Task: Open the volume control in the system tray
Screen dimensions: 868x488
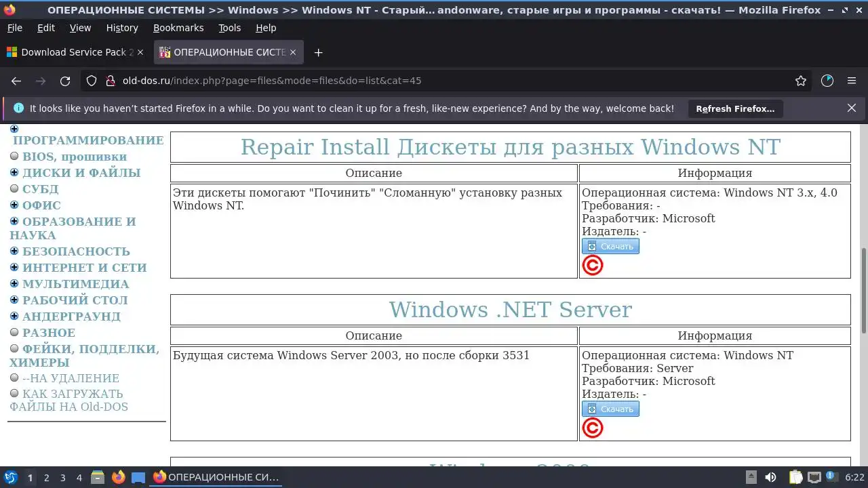Action: tap(770, 477)
